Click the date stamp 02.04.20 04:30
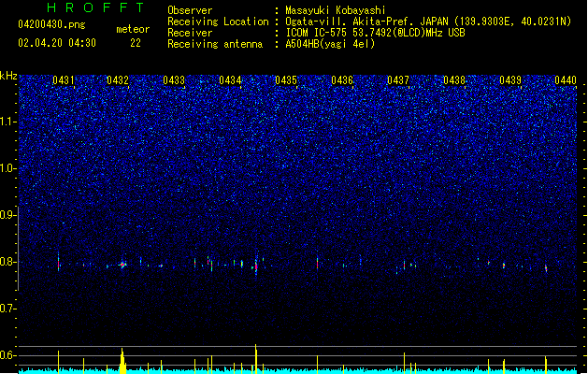The height and width of the screenshot is (374, 588). (57, 43)
